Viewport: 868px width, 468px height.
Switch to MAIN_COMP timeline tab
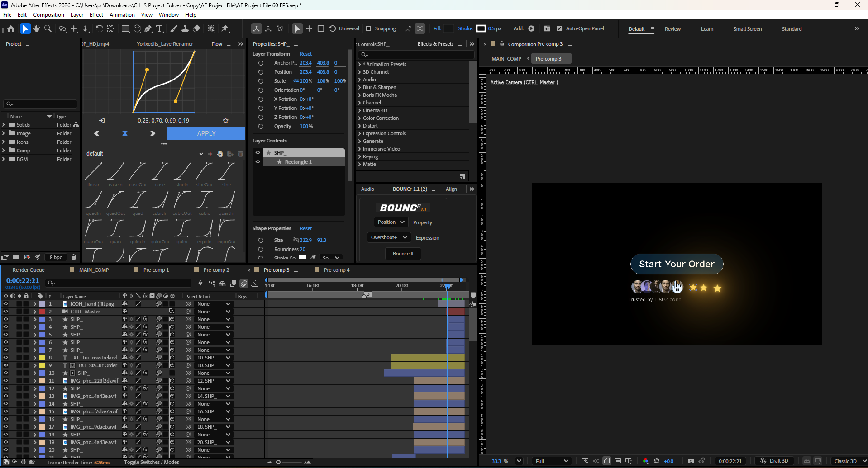tap(94, 270)
